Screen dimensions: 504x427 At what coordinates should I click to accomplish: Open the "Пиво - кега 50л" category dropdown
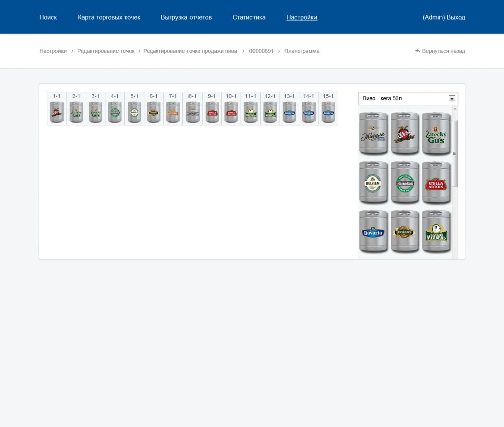pyautogui.click(x=408, y=99)
